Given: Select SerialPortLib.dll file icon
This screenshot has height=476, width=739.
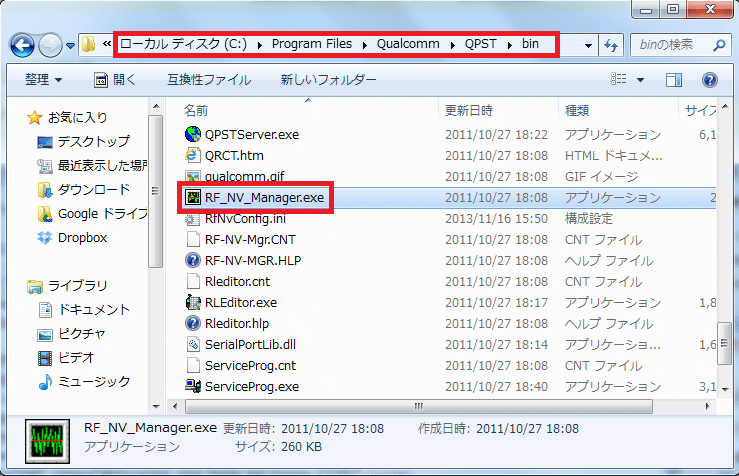Looking at the screenshot, I should (x=193, y=345).
